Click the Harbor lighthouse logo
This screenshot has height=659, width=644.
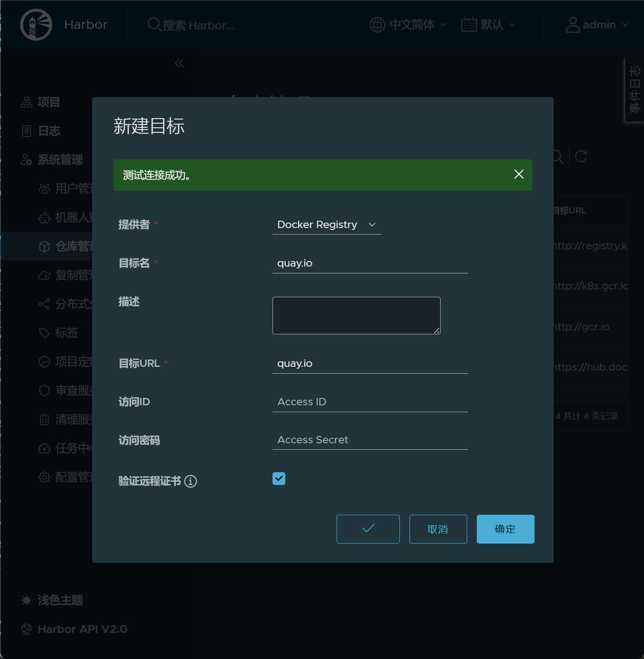click(x=36, y=25)
